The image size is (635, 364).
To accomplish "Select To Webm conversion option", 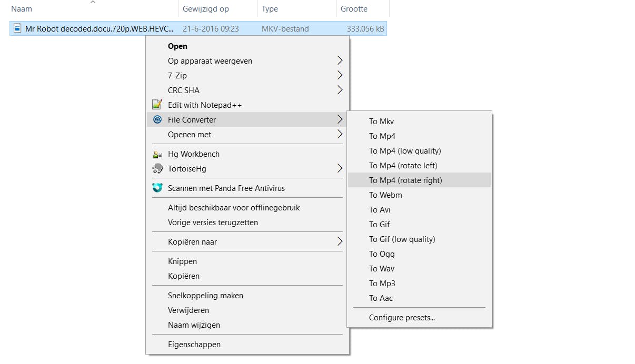I will pos(385,195).
